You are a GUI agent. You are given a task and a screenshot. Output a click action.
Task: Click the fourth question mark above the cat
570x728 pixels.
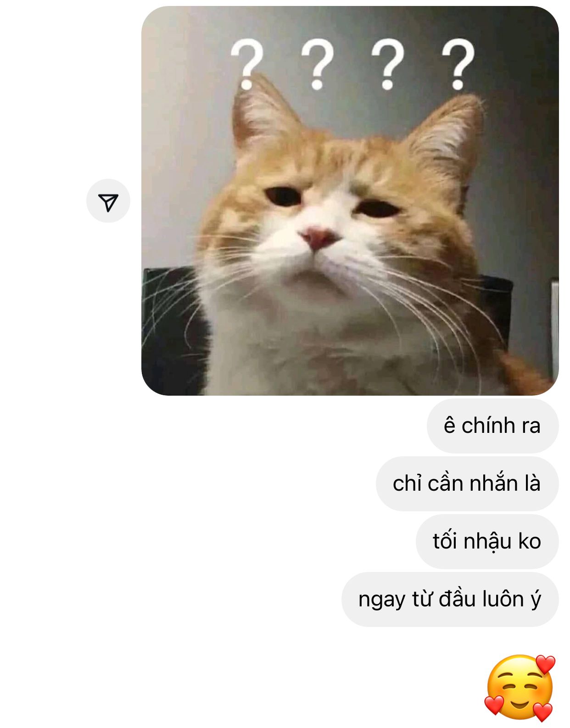click(458, 64)
